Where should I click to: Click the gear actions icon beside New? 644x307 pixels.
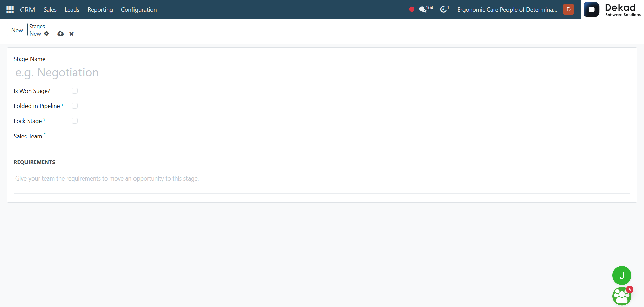47,34
